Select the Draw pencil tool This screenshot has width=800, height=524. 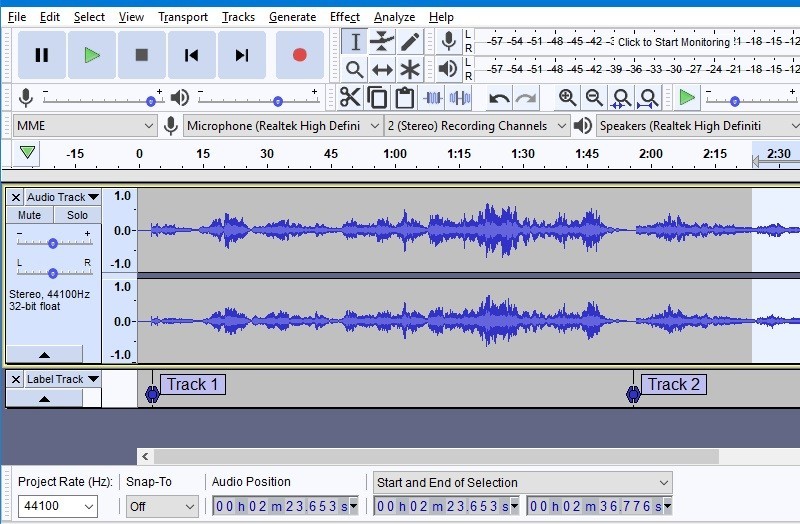click(x=410, y=42)
